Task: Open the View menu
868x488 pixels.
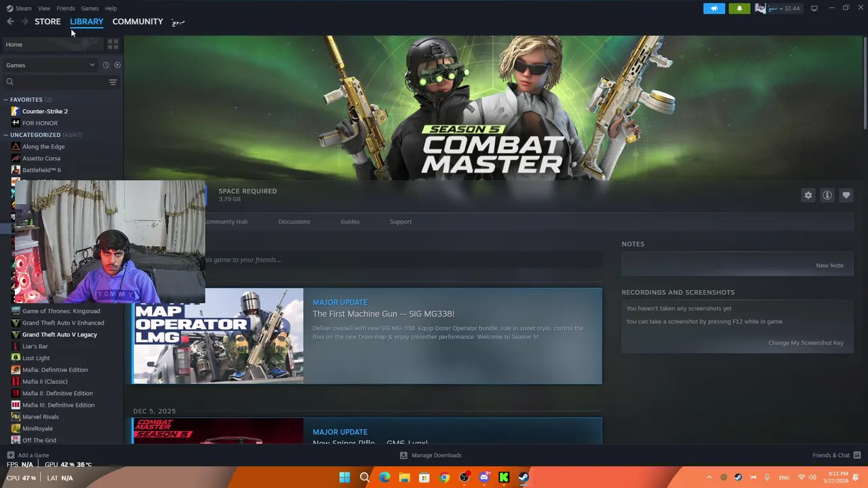Action: pyautogui.click(x=44, y=8)
